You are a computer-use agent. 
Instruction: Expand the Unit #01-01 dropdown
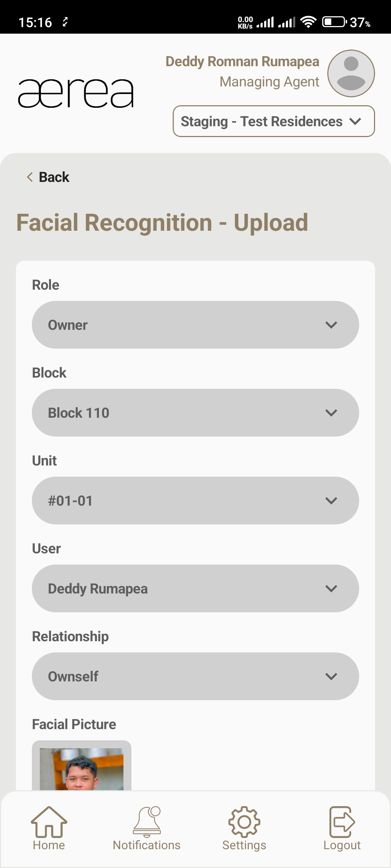coord(195,501)
